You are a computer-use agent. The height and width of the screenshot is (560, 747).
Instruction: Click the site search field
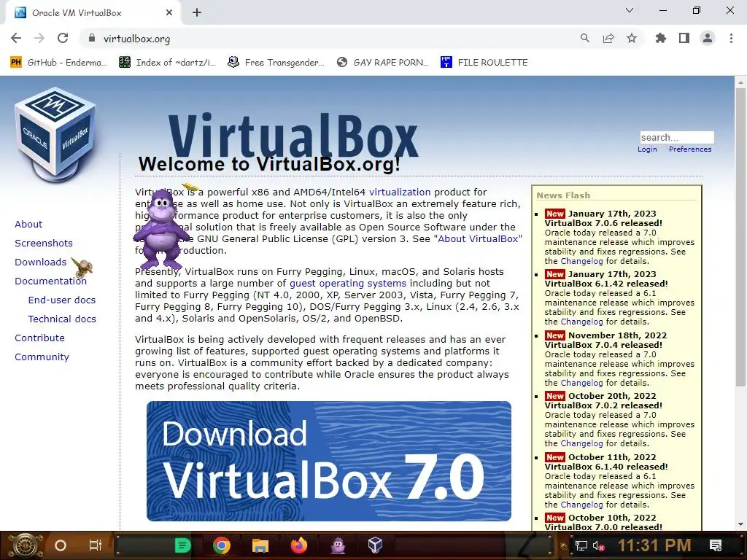pos(676,137)
